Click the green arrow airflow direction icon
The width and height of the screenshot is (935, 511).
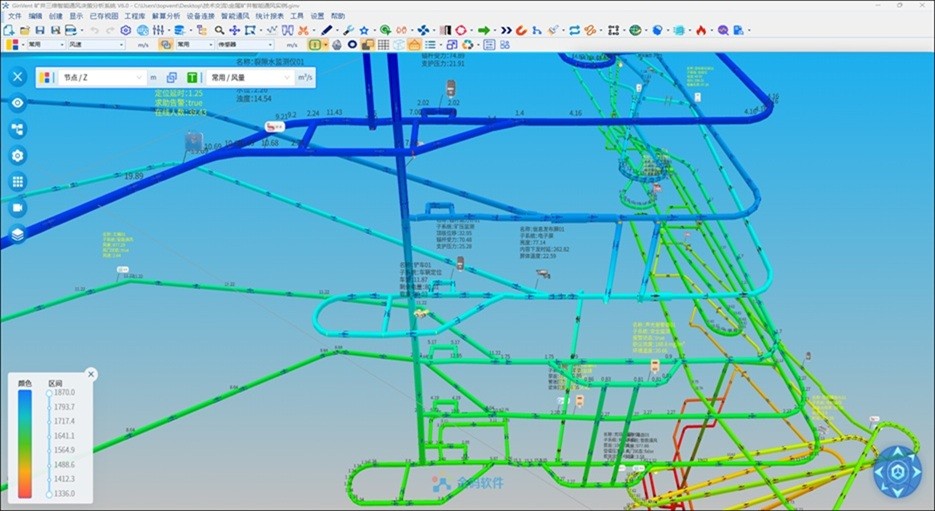(483, 30)
